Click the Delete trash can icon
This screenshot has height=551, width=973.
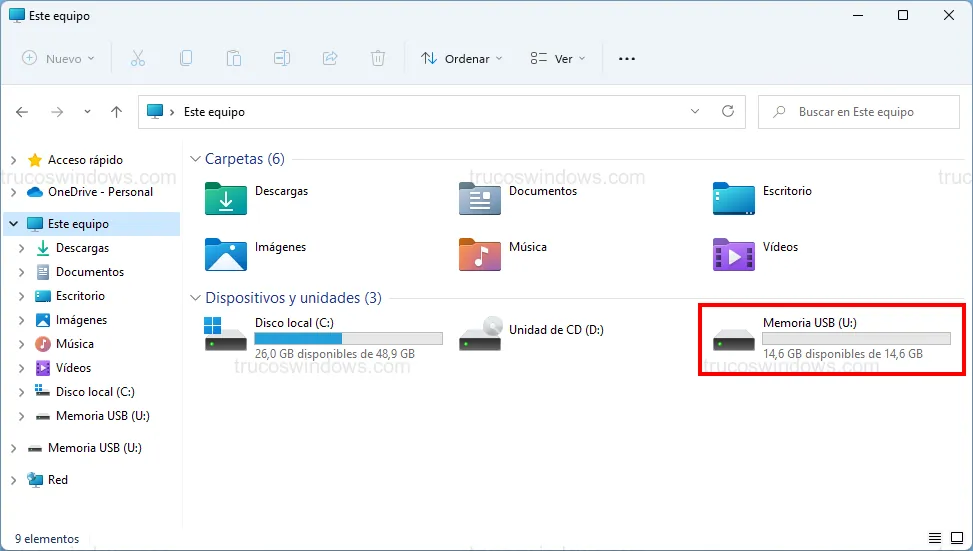(x=378, y=59)
